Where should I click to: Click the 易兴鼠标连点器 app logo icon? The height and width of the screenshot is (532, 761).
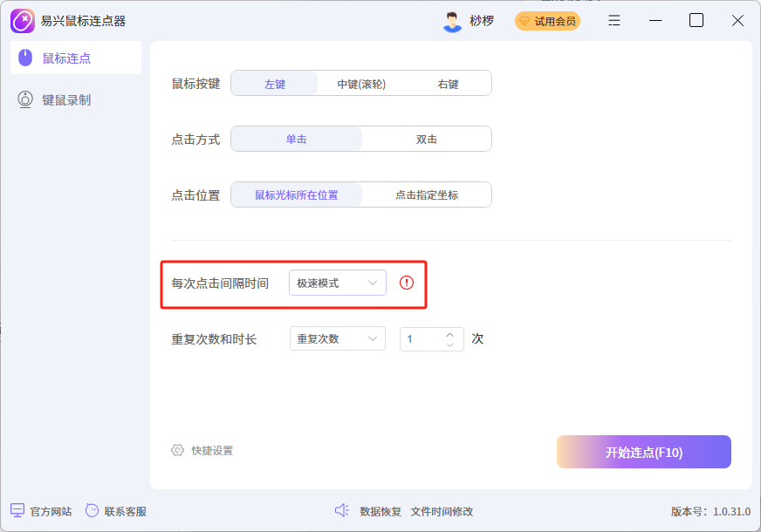(x=23, y=21)
